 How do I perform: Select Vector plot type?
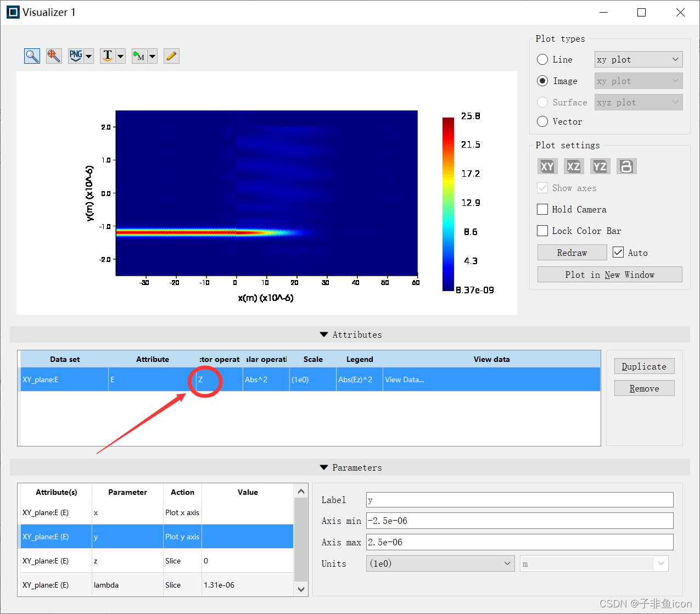tap(542, 121)
